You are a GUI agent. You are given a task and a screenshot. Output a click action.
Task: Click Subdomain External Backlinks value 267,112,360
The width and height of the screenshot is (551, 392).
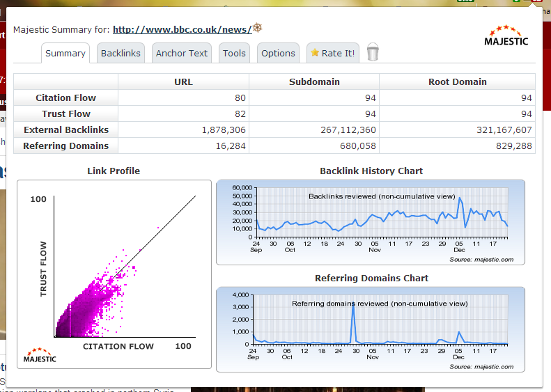tap(348, 130)
